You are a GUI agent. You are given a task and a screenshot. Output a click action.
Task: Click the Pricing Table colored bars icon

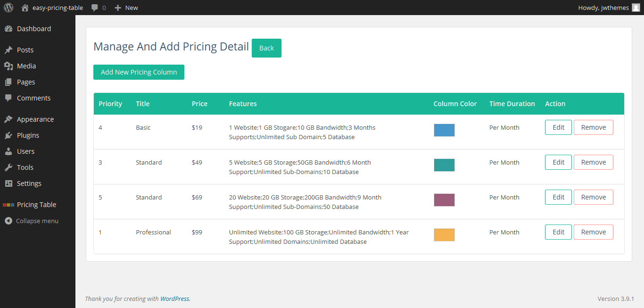click(x=8, y=205)
